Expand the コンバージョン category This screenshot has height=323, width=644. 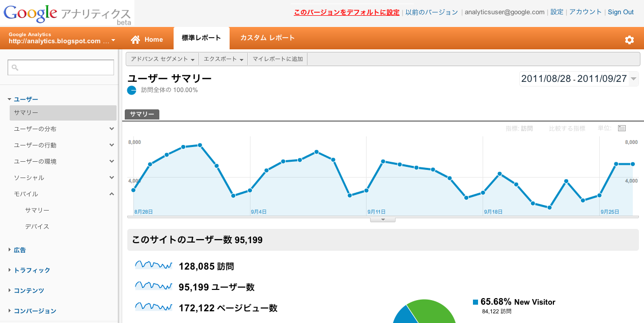click(10, 311)
